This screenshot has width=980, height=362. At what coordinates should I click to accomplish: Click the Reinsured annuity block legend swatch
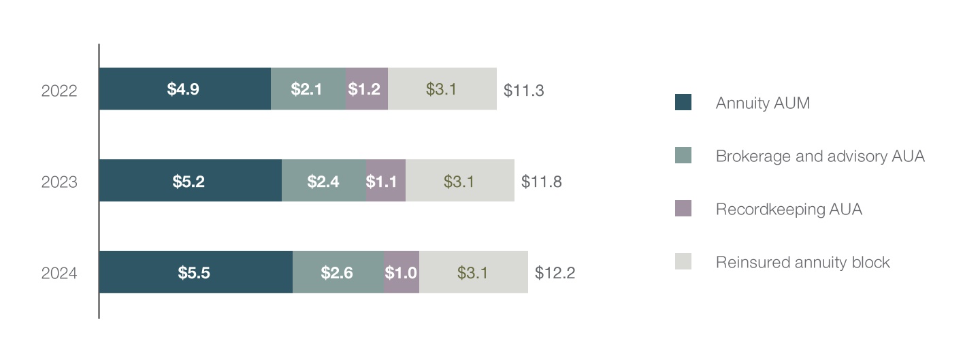click(683, 261)
